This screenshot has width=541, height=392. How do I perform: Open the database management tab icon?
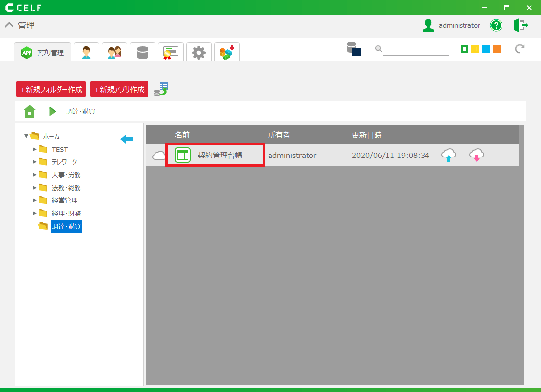[x=143, y=52]
